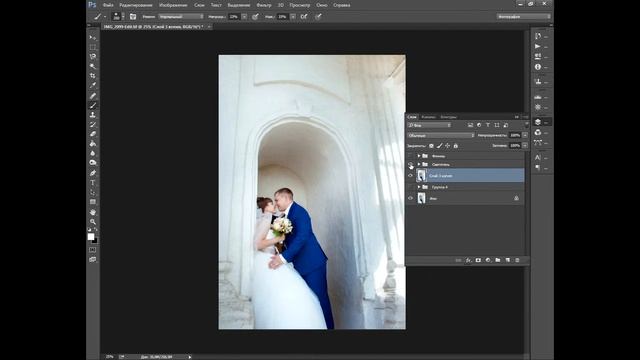Viewport: 640px width, 360px height.
Task: Select the Lasso tool
Action: pyautogui.click(x=93, y=57)
